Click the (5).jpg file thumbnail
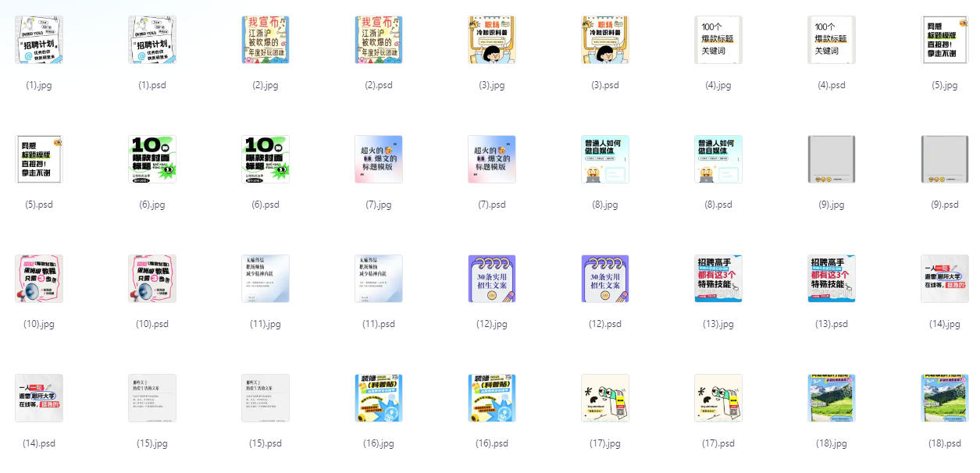980x473 pixels. point(945,40)
